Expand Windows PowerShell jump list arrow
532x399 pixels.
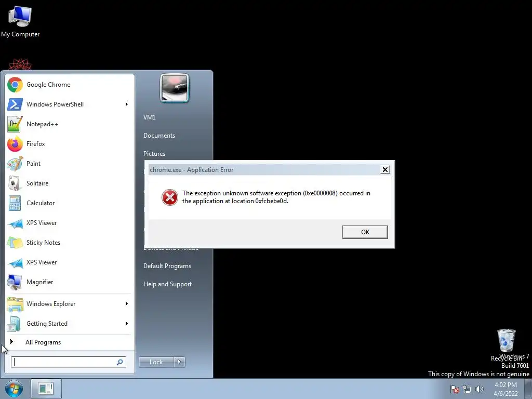point(127,104)
